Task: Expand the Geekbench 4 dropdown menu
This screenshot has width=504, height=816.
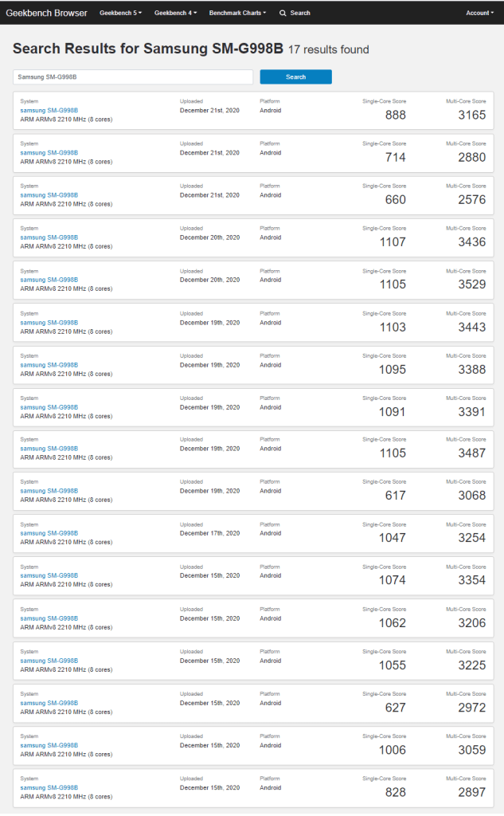Action: tap(175, 14)
